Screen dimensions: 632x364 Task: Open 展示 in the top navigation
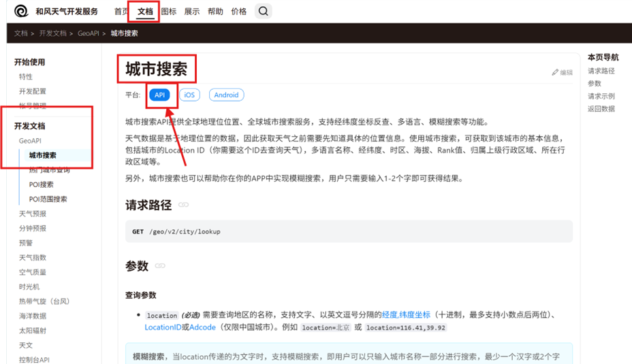[192, 12]
